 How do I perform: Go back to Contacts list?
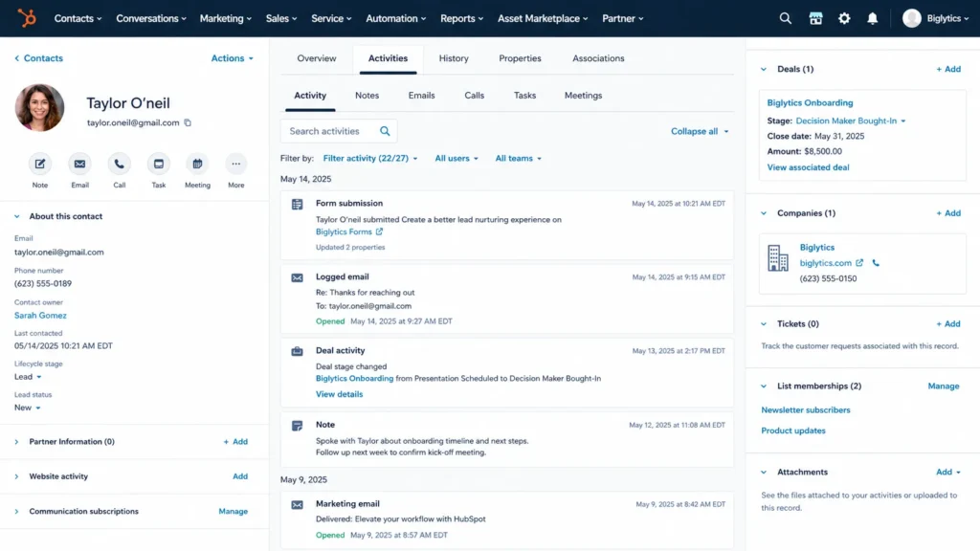tap(38, 58)
